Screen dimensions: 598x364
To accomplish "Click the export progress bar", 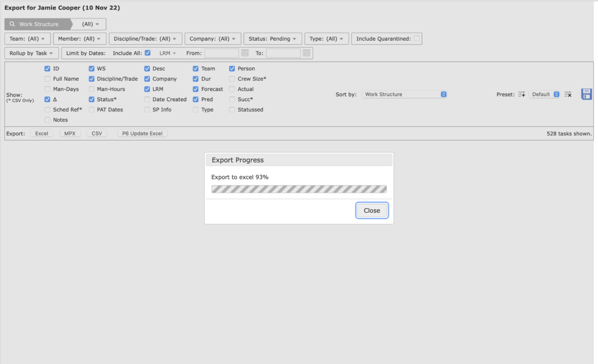I will click(x=299, y=189).
